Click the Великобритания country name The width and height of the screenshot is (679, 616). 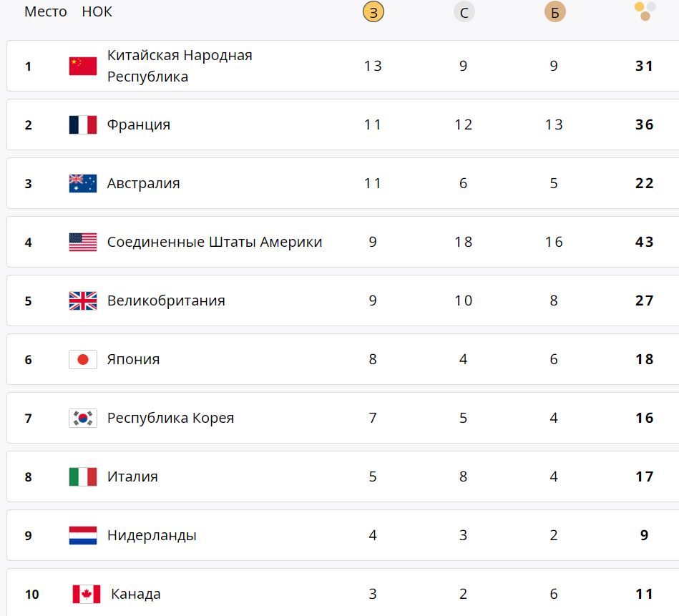pyautogui.click(x=165, y=300)
